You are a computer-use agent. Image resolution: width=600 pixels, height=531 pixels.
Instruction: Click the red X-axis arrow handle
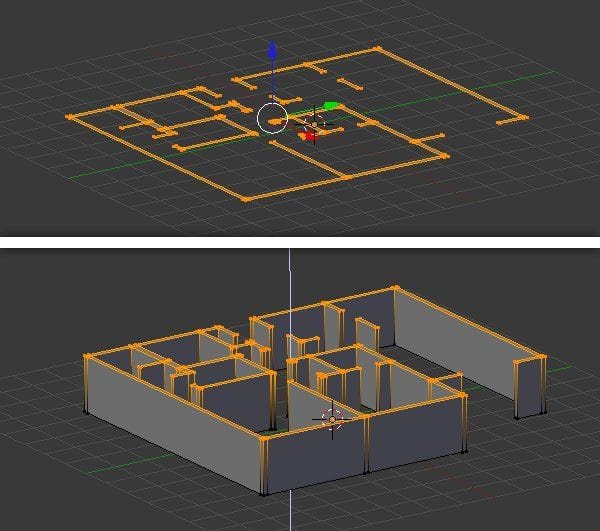308,135
